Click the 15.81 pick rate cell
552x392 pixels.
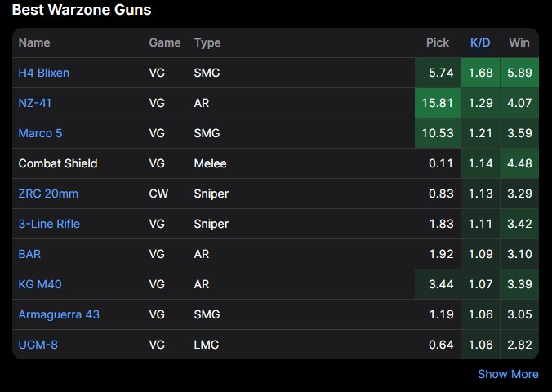pos(437,103)
